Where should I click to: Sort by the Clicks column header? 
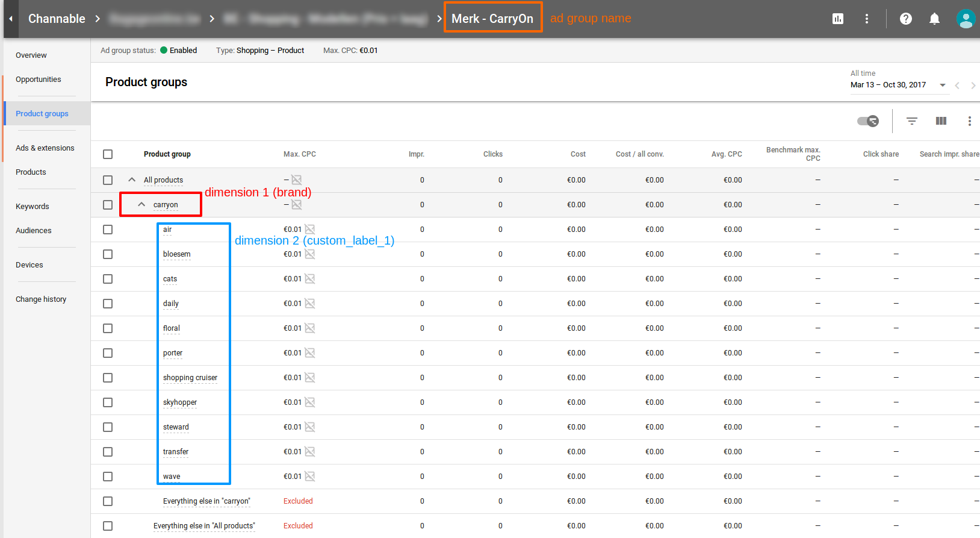[492, 154]
